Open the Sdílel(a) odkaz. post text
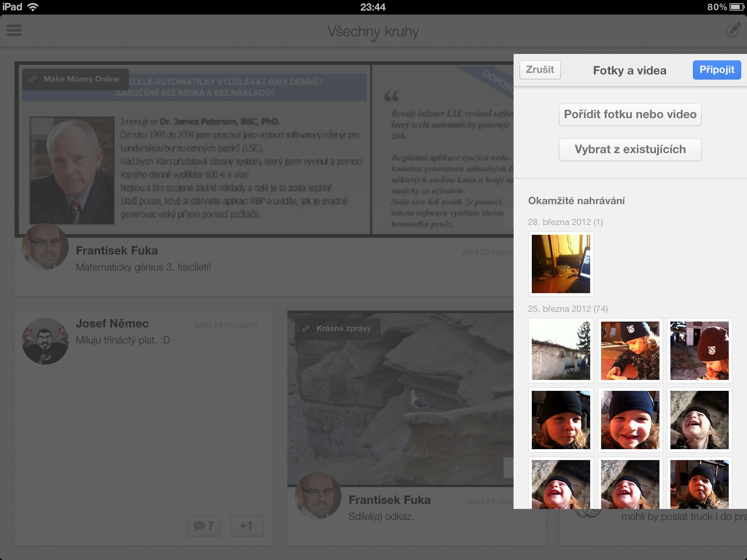The image size is (747, 560). coord(381,516)
